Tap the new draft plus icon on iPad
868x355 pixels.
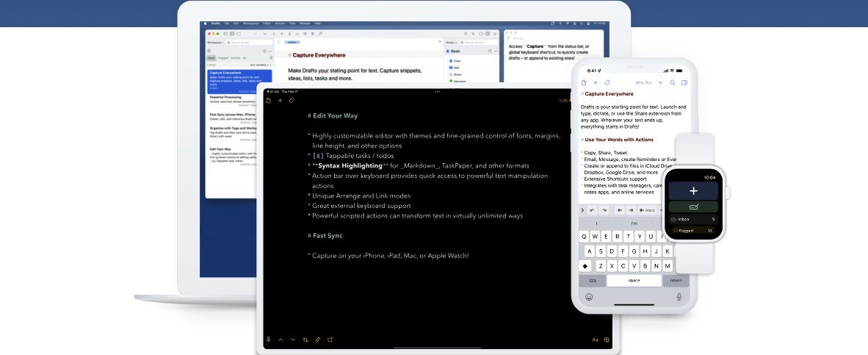[280, 101]
